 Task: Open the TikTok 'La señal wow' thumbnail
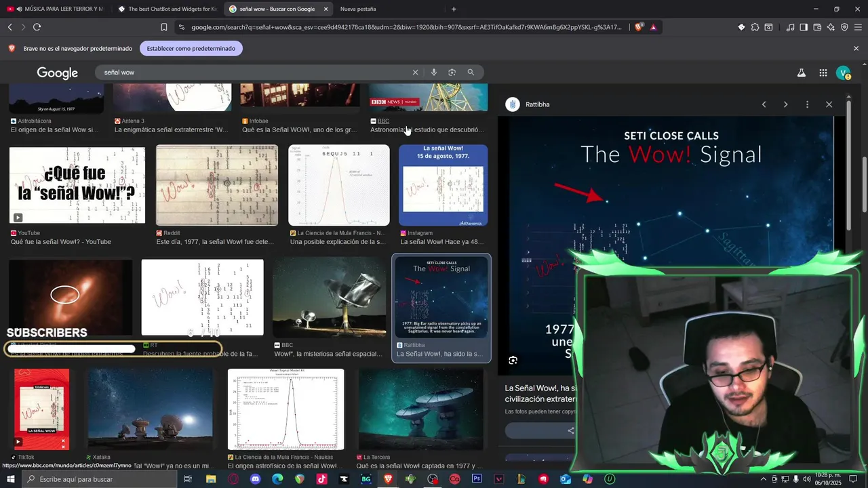[42, 409]
